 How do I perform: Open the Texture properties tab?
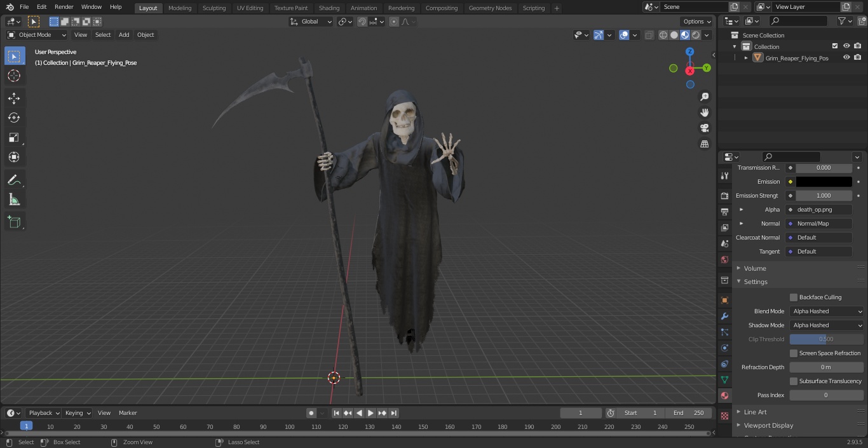coord(724,416)
